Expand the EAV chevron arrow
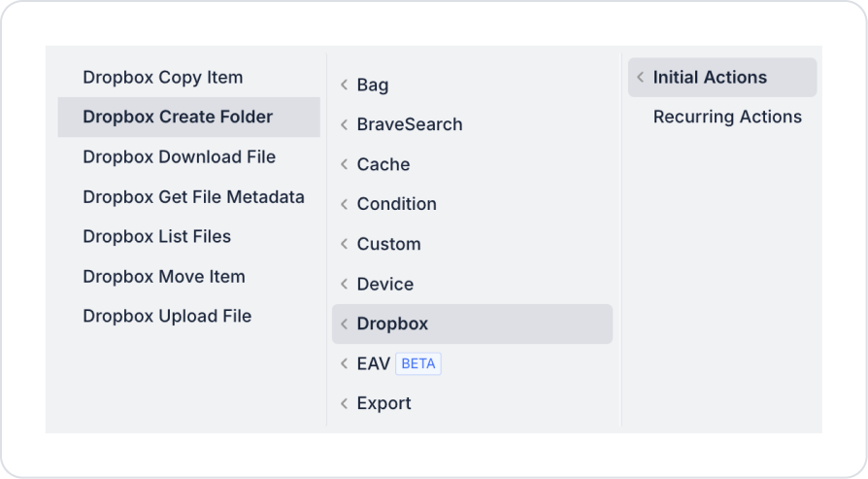The width and height of the screenshot is (868, 479). (x=344, y=363)
